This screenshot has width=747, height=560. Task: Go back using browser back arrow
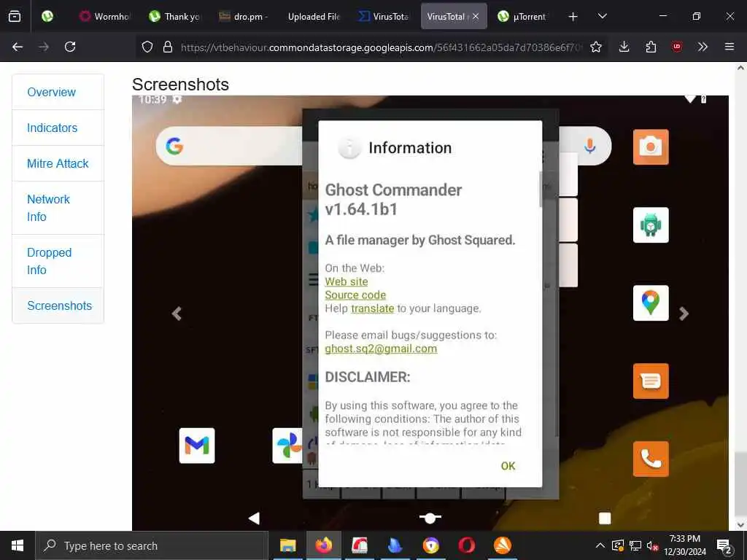tap(18, 47)
